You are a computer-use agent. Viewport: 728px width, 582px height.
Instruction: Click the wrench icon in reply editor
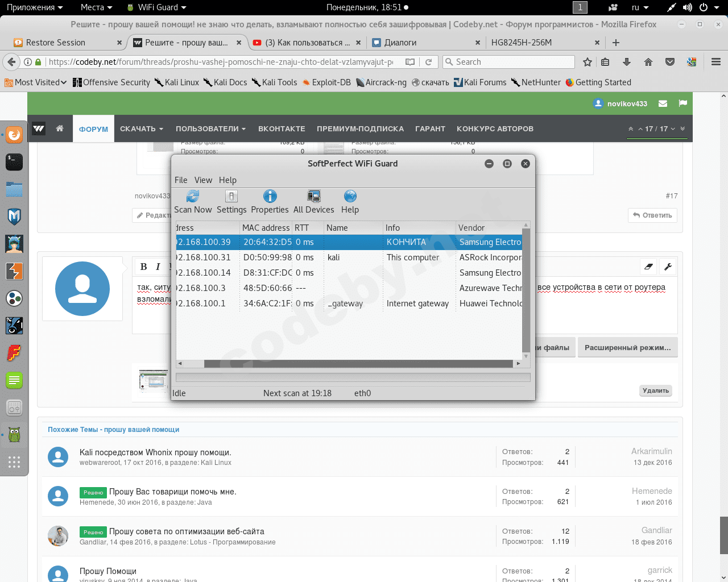tap(668, 267)
